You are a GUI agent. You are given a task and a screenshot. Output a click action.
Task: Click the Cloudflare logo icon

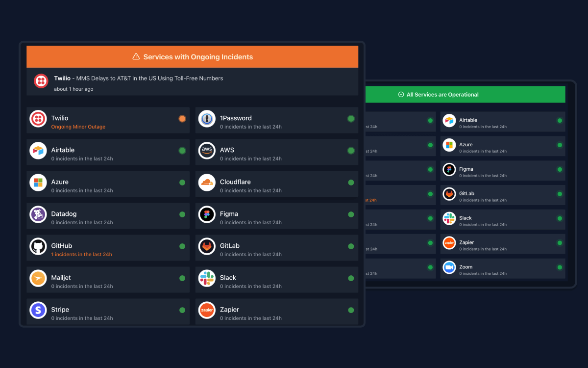(x=207, y=183)
